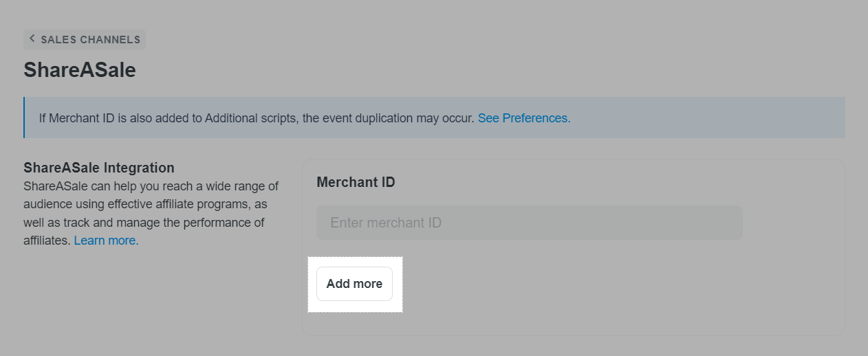Click the banner's blue left border
Screen dimensions: 868x356
click(24, 118)
